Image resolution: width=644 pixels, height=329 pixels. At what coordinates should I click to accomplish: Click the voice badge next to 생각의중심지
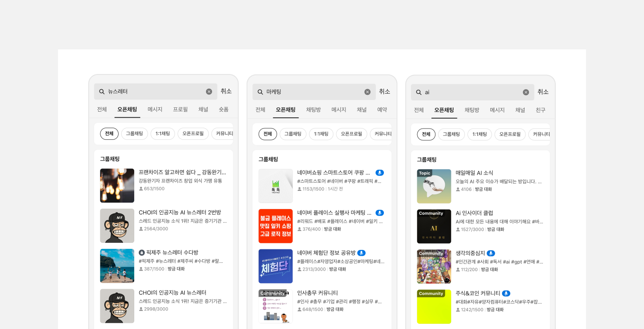[x=491, y=253]
